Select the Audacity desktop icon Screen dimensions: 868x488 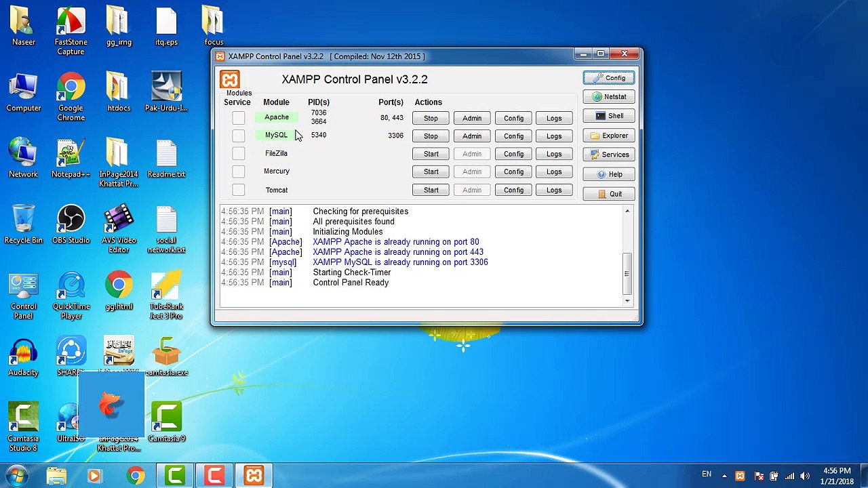click(24, 358)
